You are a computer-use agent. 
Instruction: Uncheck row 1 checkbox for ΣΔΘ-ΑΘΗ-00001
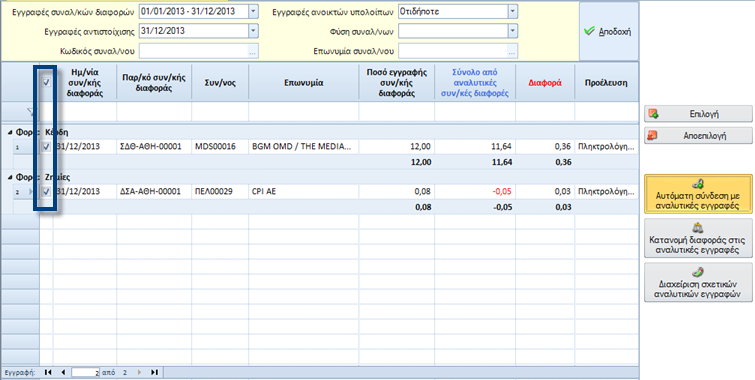46,147
